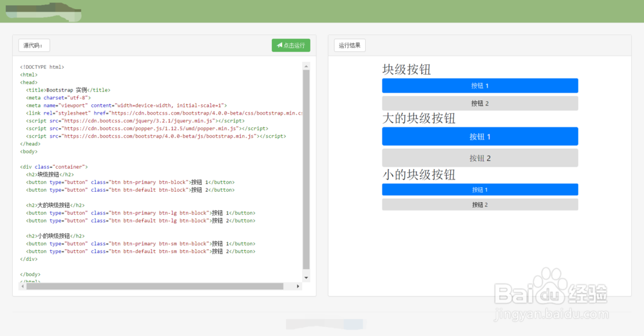Click small gray 按钮 2 under 小的块级按钮
The width and height of the screenshot is (644, 336).
click(480, 205)
